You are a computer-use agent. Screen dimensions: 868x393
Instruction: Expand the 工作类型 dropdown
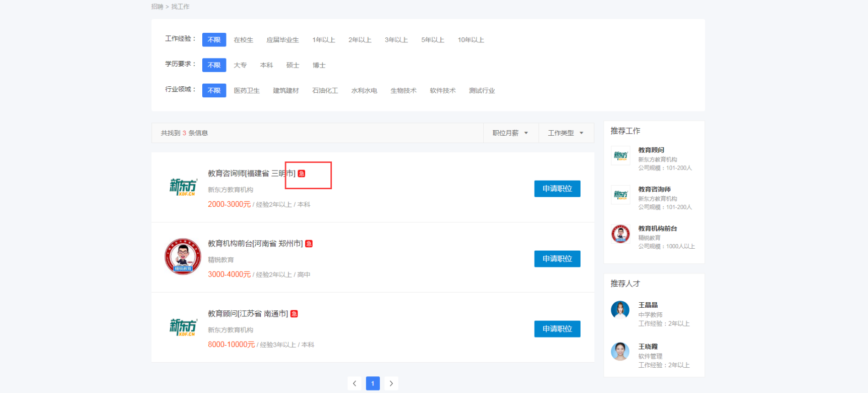(x=565, y=133)
